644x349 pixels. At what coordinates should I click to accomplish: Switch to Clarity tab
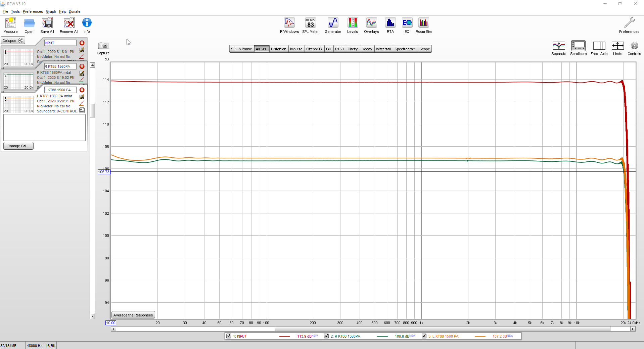353,49
